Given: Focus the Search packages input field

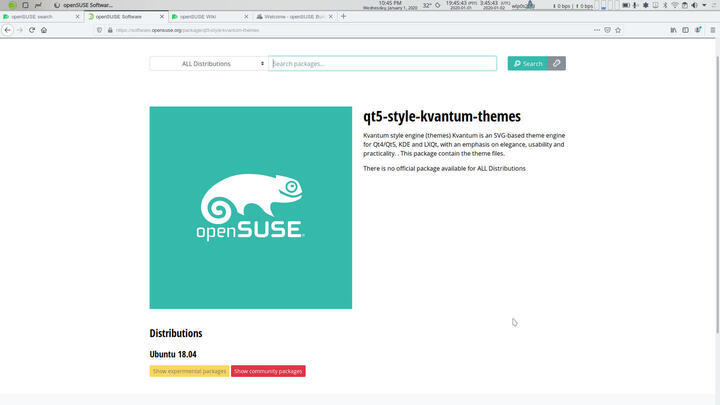Looking at the screenshot, I should click(x=382, y=63).
